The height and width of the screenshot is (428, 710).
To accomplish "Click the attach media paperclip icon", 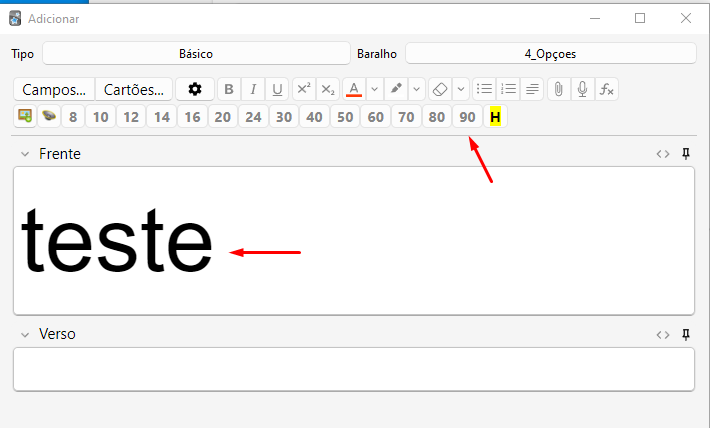I will tap(558, 89).
